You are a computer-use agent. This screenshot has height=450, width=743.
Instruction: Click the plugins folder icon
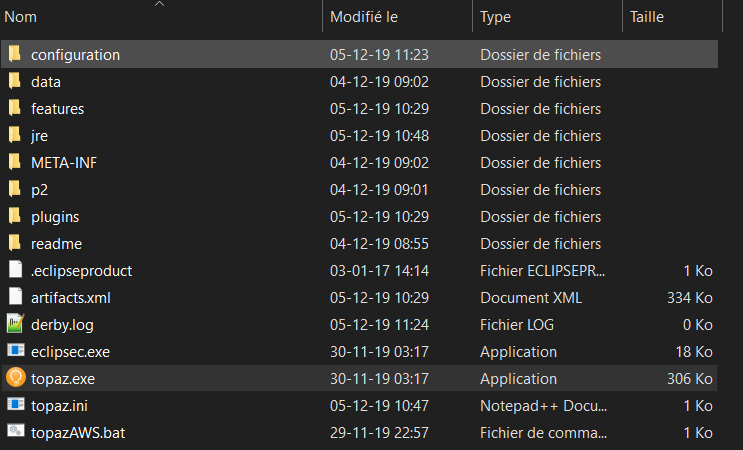tap(15, 216)
